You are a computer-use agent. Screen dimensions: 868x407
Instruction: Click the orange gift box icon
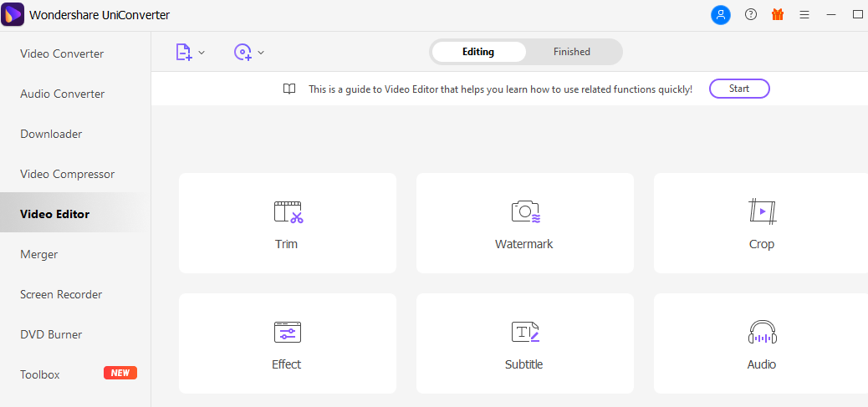(x=778, y=15)
